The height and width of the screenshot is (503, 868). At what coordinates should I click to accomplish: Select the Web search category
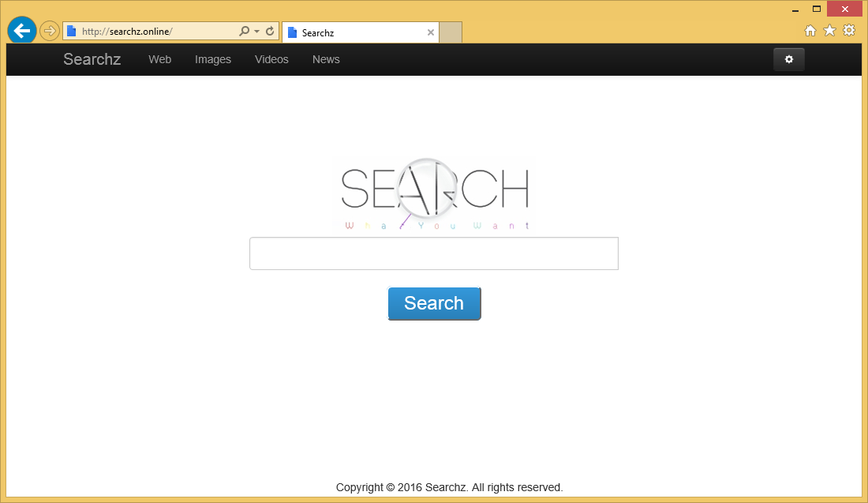click(x=159, y=58)
